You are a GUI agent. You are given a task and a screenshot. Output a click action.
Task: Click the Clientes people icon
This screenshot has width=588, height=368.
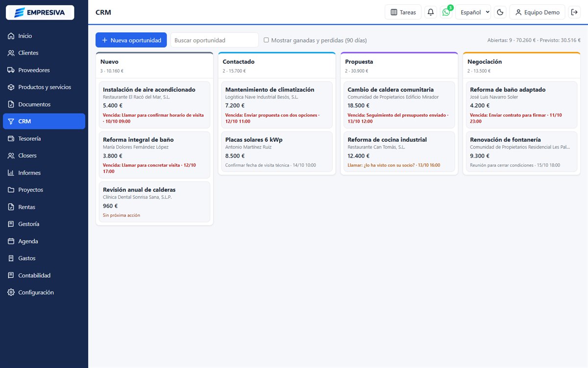[x=11, y=53]
